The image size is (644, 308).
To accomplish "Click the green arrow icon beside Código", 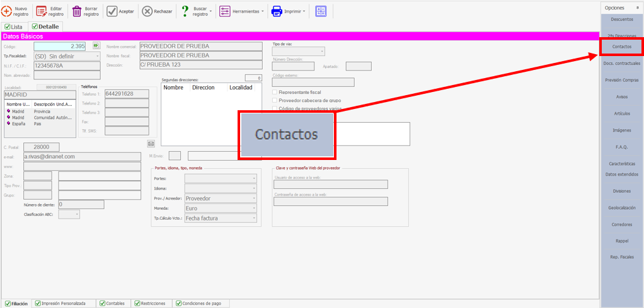I will (x=96, y=45).
